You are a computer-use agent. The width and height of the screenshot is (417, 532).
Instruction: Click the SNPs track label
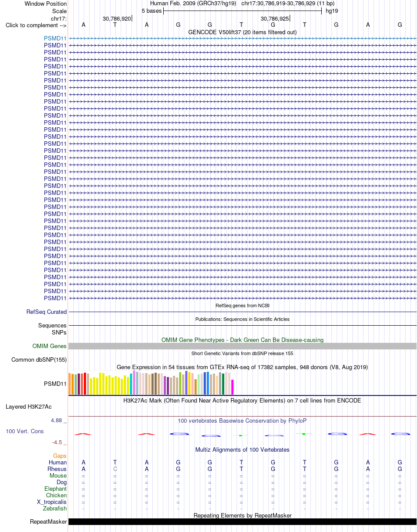pos(59,332)
